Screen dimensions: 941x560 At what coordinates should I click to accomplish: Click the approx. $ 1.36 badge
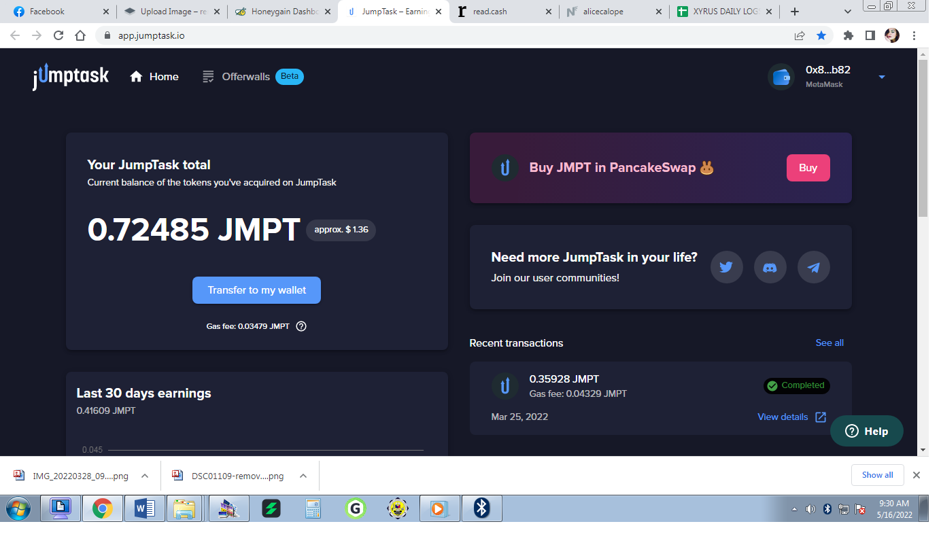pyautogui.click(x=341, y=230)
